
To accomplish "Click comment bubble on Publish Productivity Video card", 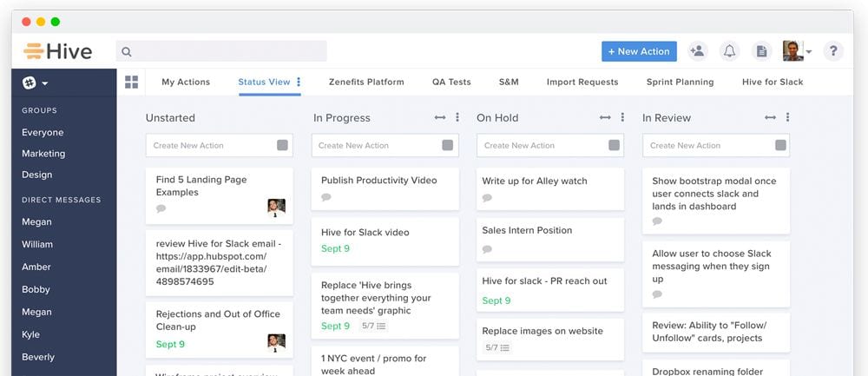I will coord(326,197).
